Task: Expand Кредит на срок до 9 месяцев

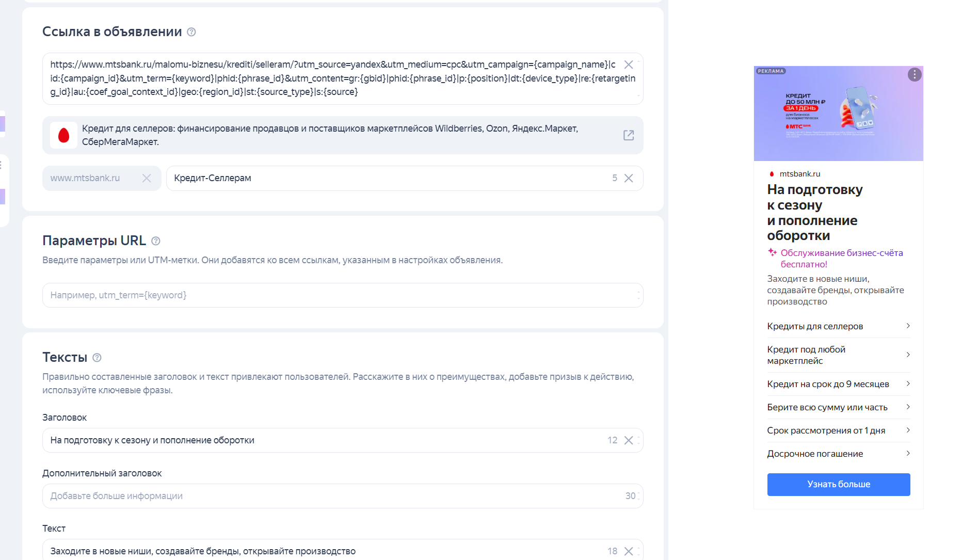Action: click(x=839, y=384)
